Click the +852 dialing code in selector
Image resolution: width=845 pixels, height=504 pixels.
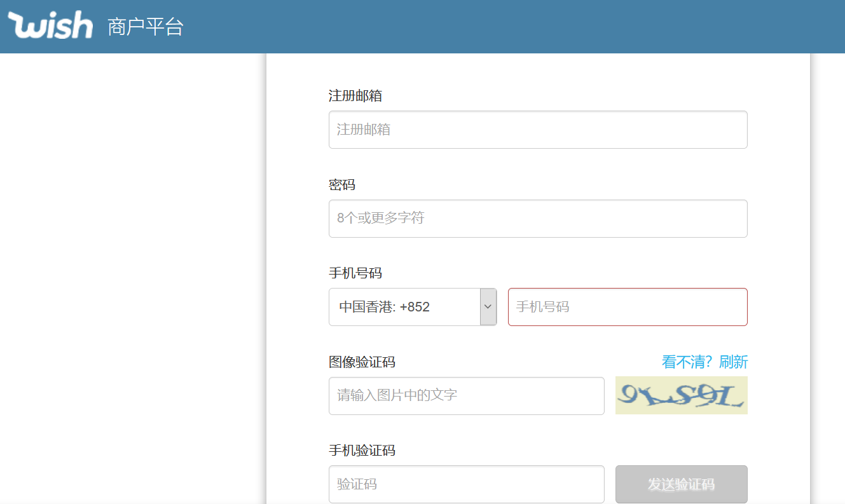(x=415, y=307)
